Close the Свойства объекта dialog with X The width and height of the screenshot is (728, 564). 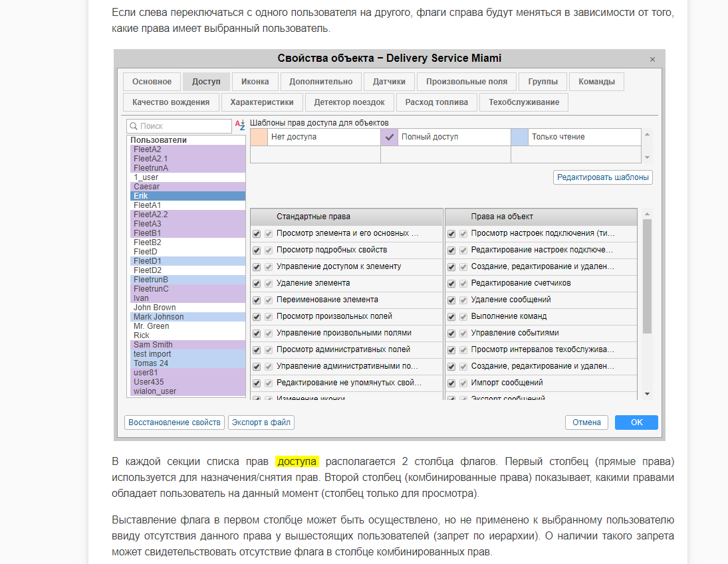pos(652,60)
